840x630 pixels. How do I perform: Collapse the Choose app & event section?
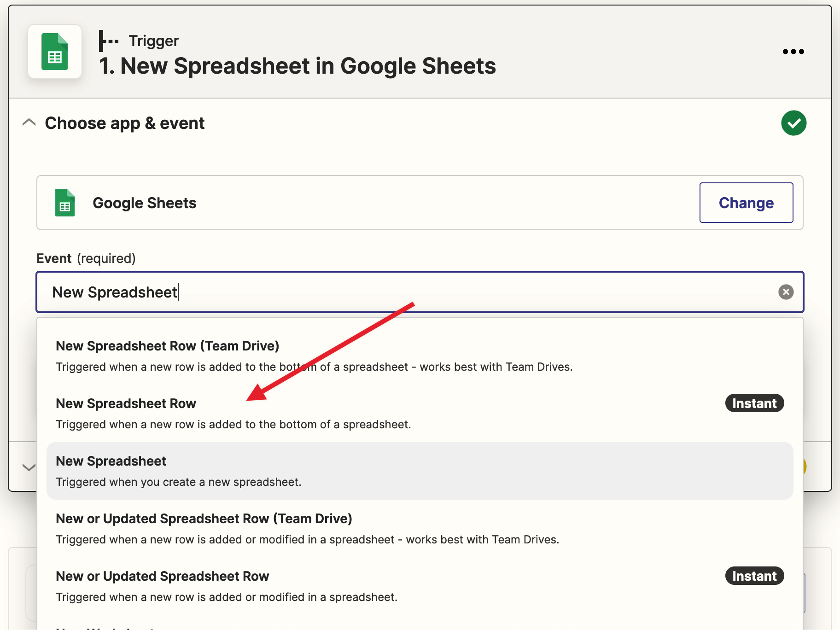(29, 123)
